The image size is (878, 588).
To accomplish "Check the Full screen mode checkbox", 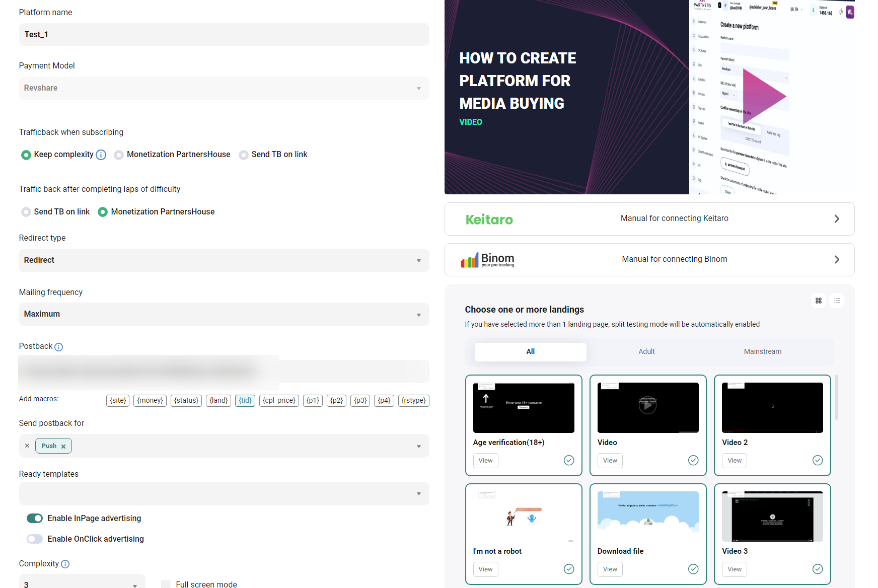I will (166, 584).
